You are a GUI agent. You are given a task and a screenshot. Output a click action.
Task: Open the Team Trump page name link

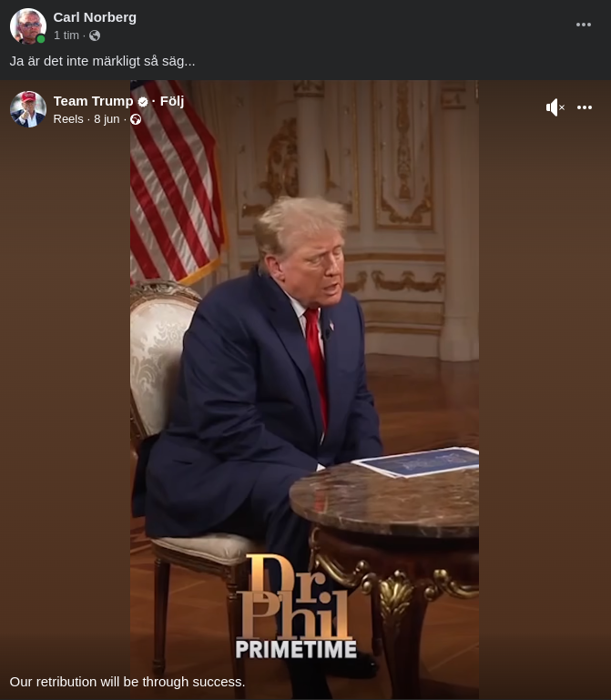[93, 101]
